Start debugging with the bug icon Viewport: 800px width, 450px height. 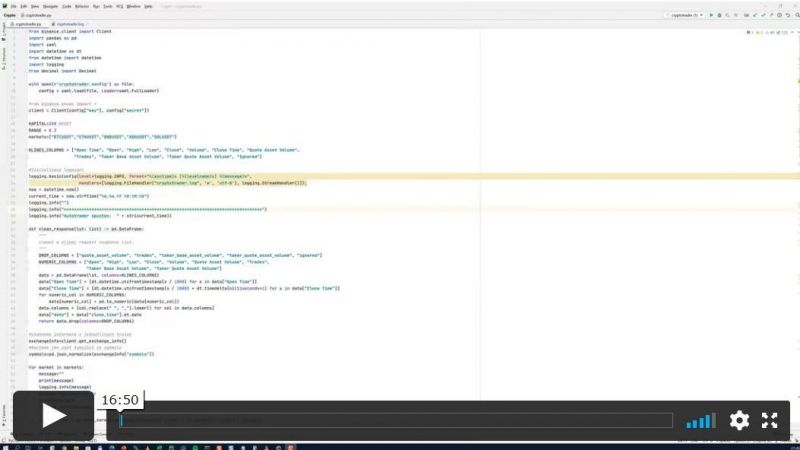[719, 15]
